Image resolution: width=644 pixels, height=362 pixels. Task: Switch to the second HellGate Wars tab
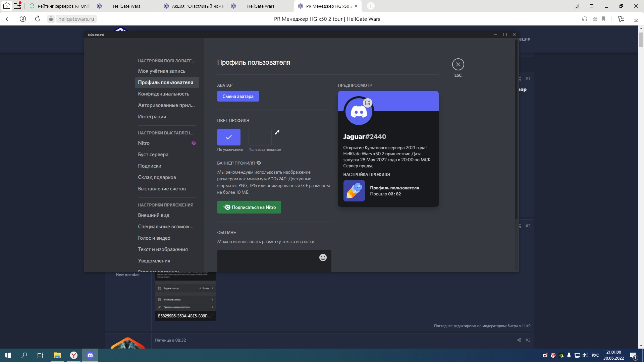click(x=261, y=6)
